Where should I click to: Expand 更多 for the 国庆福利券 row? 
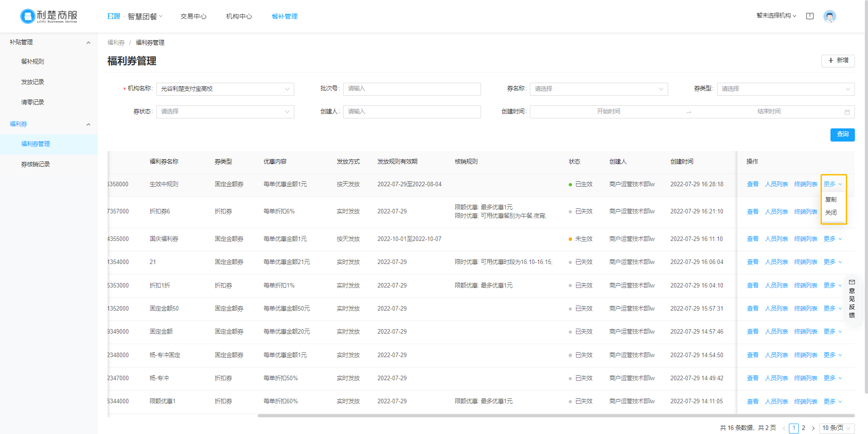pyautogui.click(x=832, y=239)
